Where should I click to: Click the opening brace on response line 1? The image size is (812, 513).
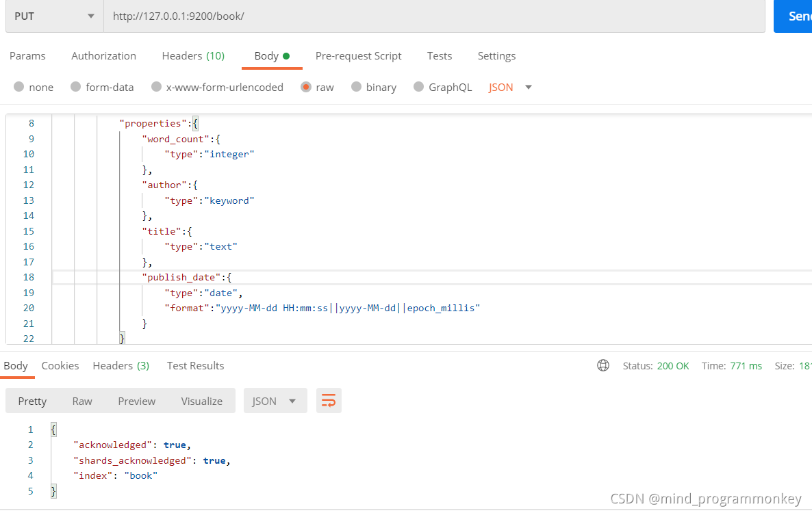point(53,430)
